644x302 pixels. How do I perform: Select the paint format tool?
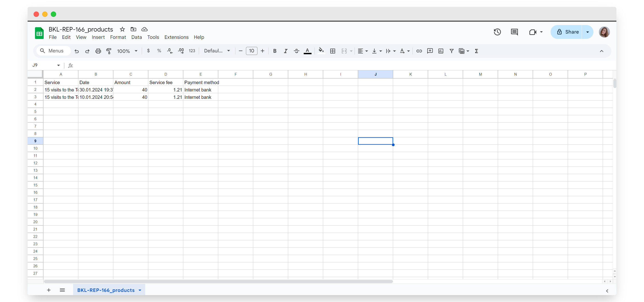pos(109,51)
